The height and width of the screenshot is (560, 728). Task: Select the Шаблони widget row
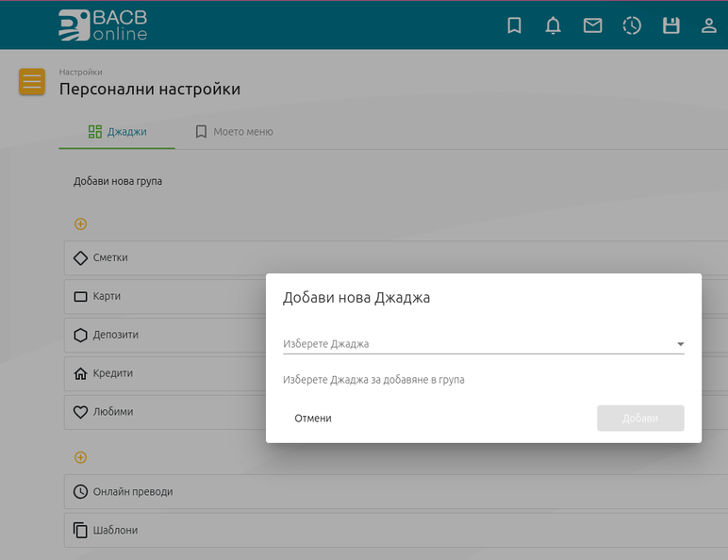(x=377, y=530)
